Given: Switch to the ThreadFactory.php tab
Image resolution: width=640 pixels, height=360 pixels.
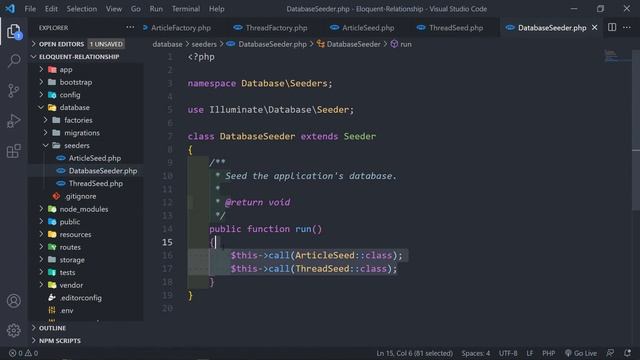Looking at the screenshot, I should pyautogui.click(x=271, y=27).
